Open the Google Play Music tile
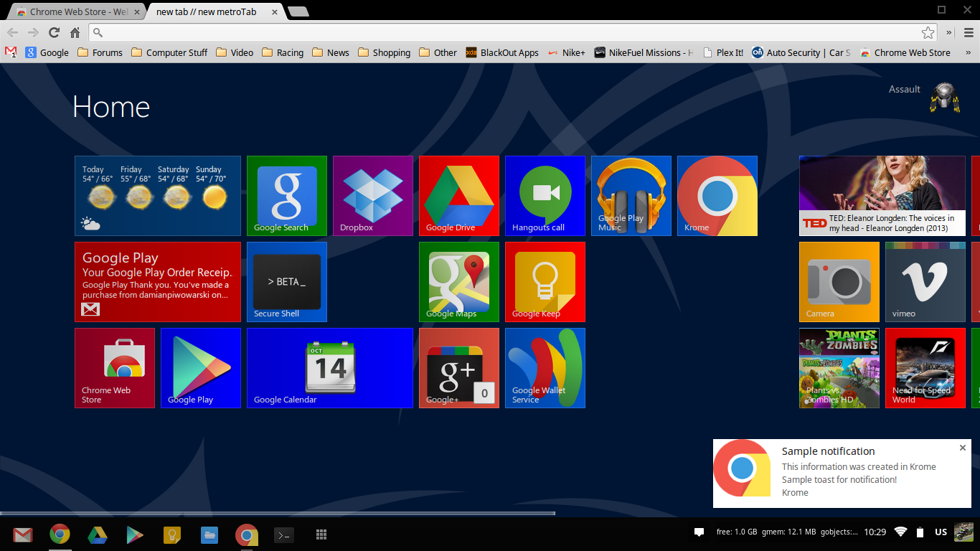The image size is (980, 551). click(x=631, y=196)
